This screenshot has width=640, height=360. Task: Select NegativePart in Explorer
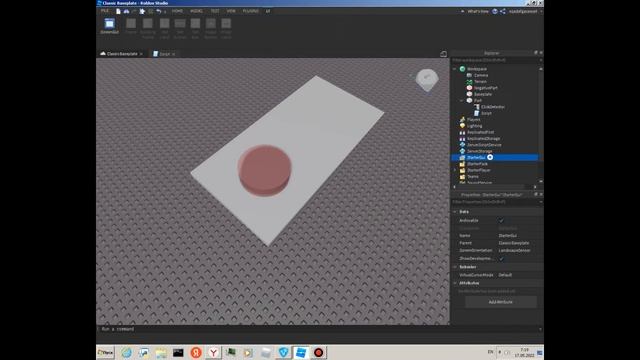tap(485, 88)
